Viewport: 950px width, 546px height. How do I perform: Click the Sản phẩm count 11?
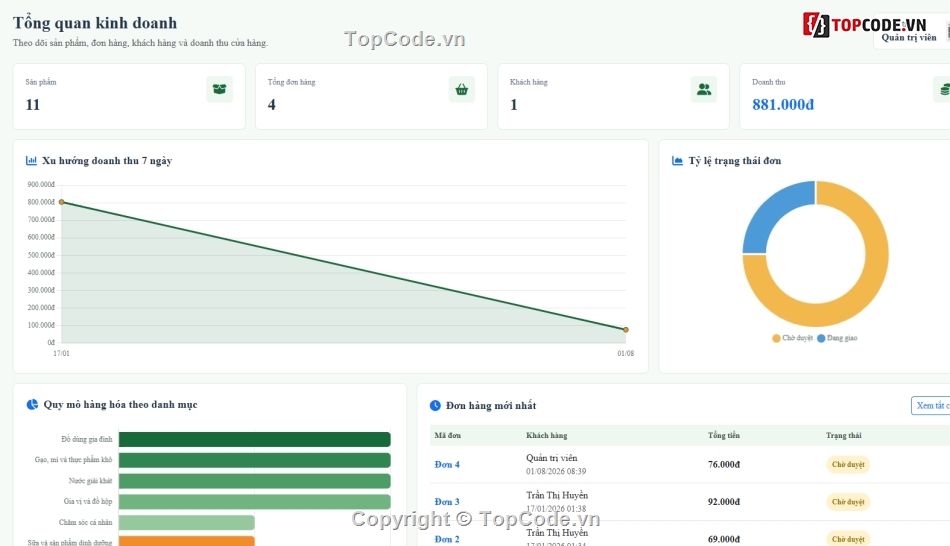point(33,105)
